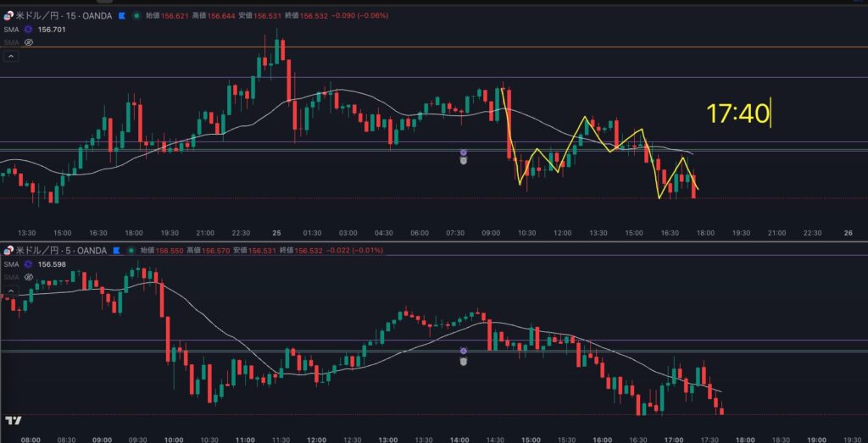This screenshot has width=868, height=443.
Task: Click the green market status dot in top chart
Action: 136,15
